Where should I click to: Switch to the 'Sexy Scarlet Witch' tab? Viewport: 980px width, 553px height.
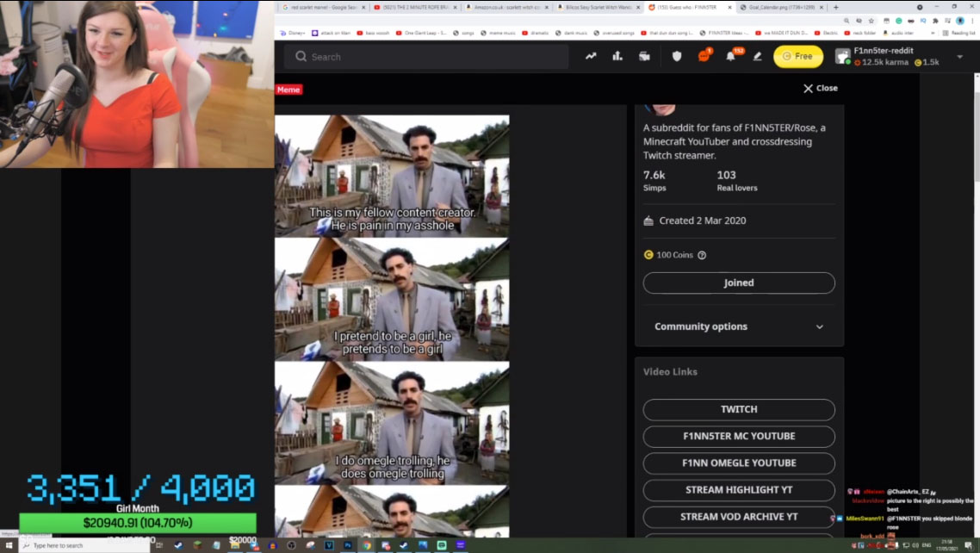[x=599, y=8]
